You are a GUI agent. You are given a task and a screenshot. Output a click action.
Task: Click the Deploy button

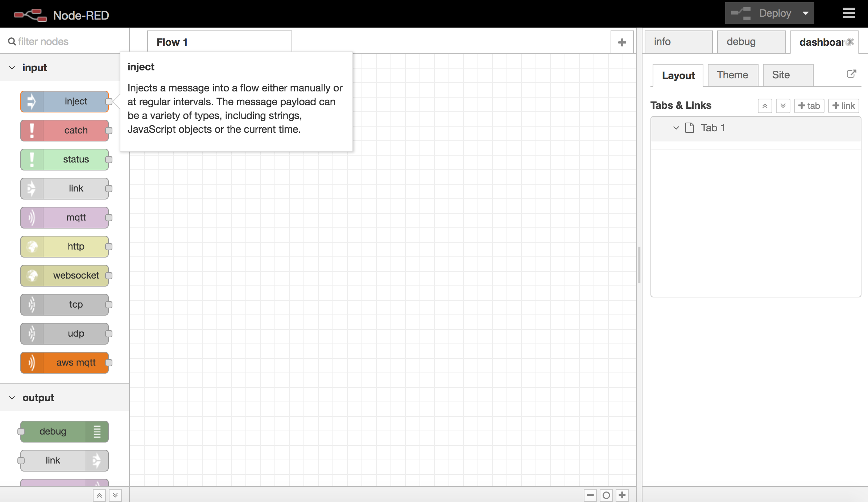[x=761, y=13]
